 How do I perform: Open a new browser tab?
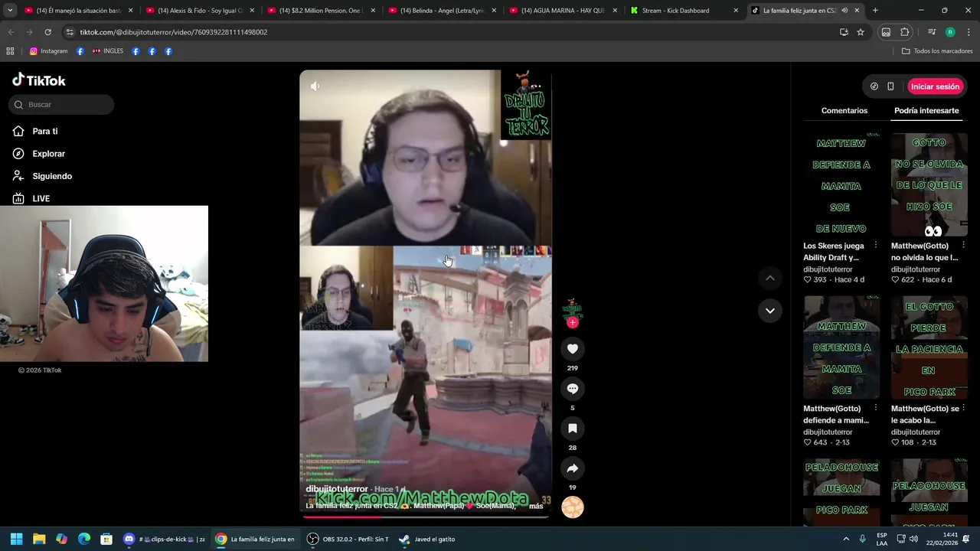tap(875, 11)
